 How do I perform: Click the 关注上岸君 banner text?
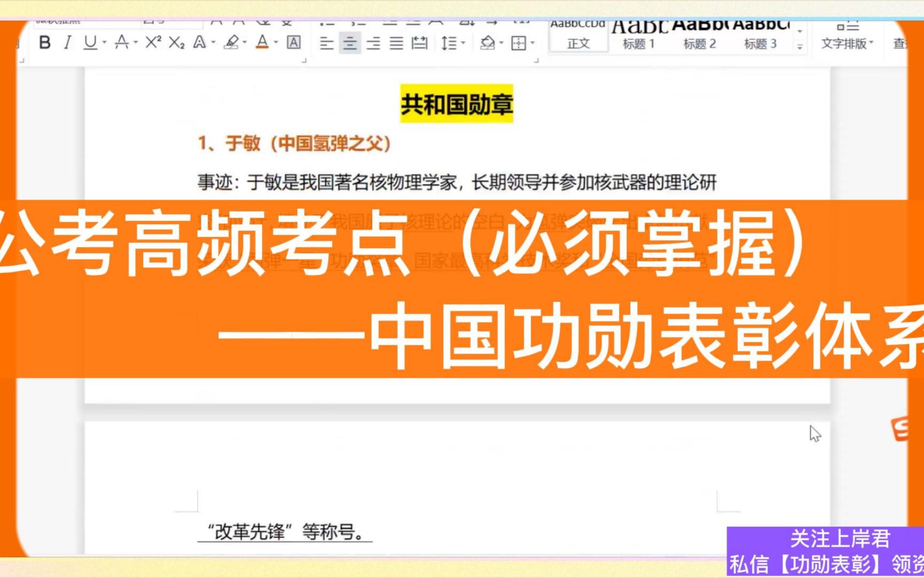[840, 539]
